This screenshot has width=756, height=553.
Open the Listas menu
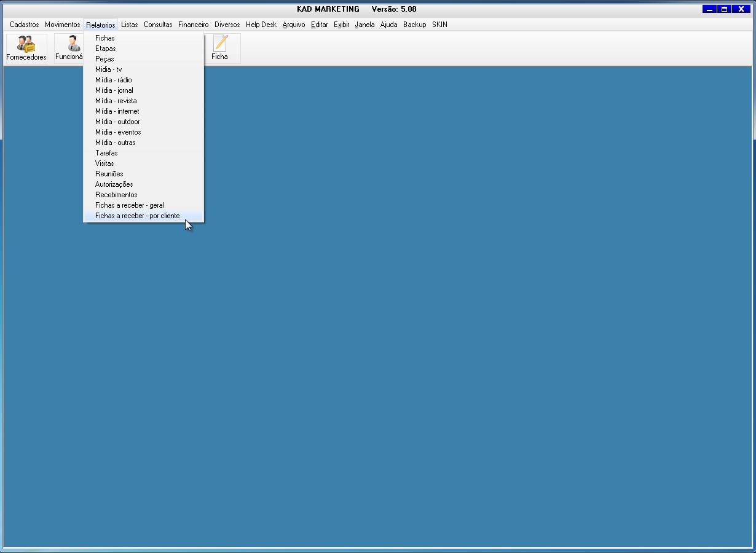(130, 25)
